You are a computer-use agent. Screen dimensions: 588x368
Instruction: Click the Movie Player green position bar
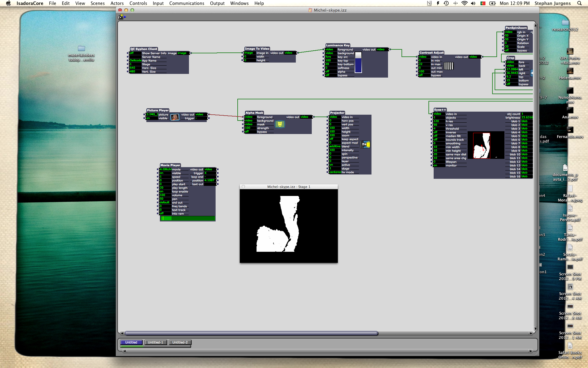188,218
